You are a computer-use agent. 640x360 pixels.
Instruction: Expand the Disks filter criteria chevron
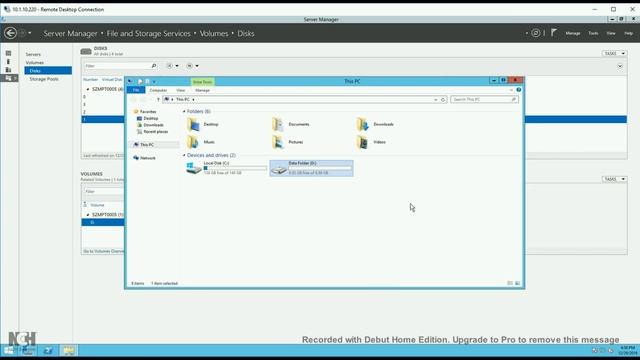click(620, 66)
